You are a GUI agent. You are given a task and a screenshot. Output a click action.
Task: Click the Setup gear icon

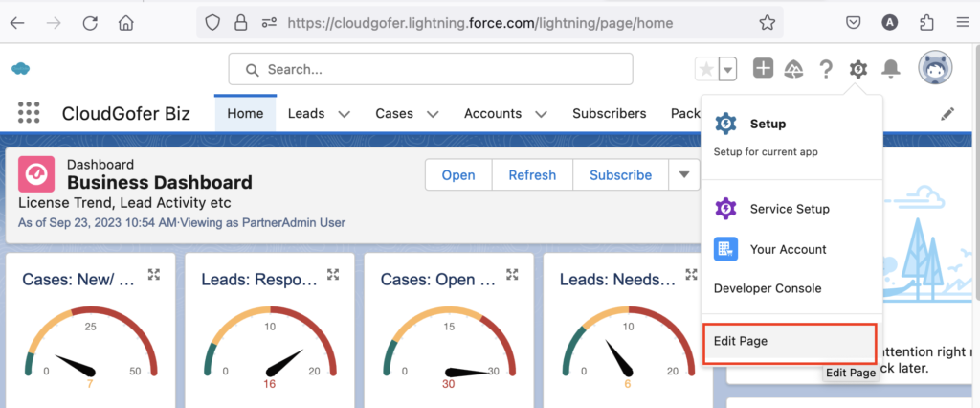(x=857, y=69)
